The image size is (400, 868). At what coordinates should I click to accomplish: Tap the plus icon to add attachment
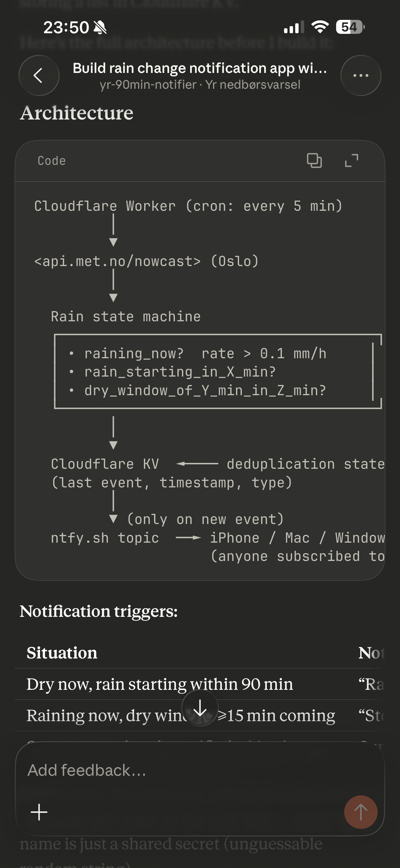(x=39, y=812)
